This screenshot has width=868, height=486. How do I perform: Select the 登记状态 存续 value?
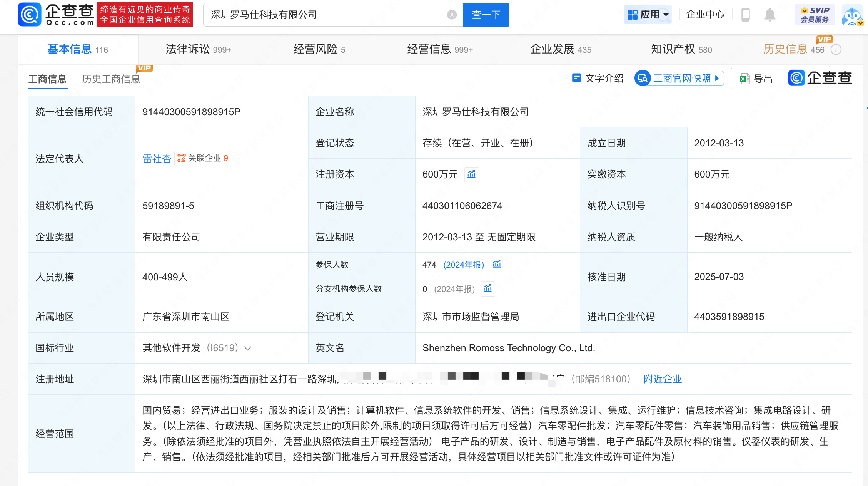[478, 143]
